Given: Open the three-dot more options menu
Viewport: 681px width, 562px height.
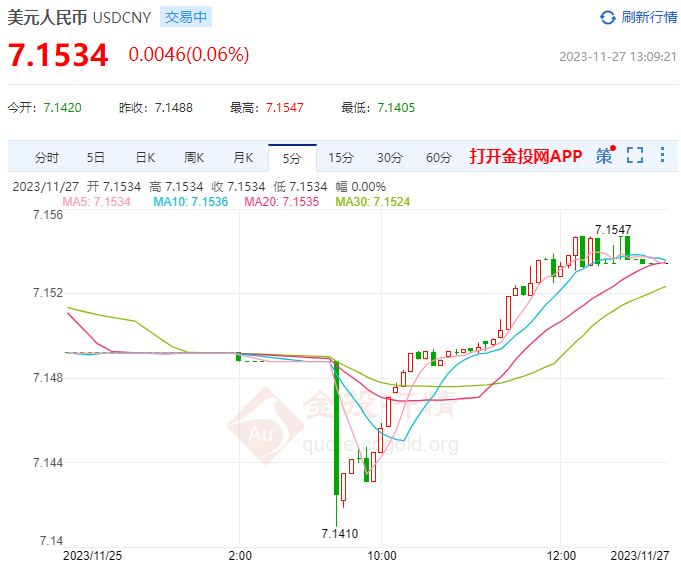Looking at the screenshot, I should coord(661,156).
